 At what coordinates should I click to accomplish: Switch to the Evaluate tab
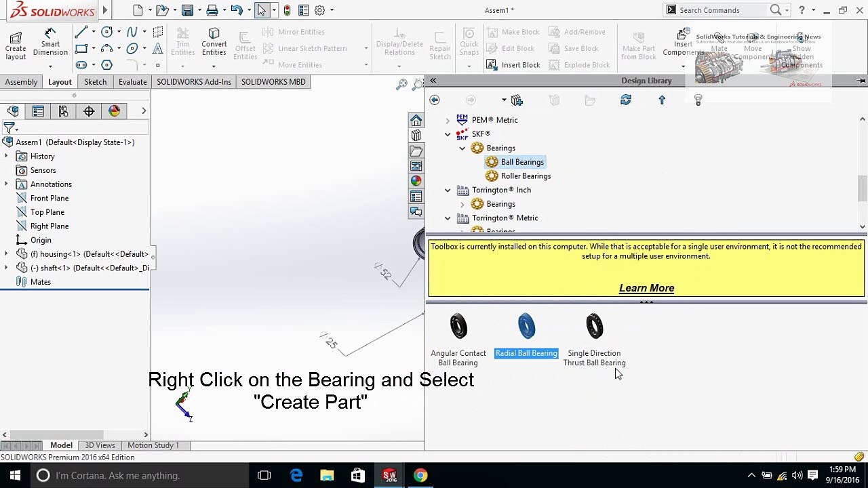(132, 82)
